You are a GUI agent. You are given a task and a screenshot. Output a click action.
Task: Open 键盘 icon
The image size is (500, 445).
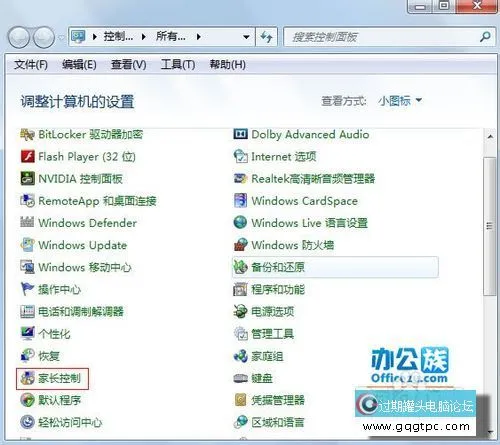[240, 378]
